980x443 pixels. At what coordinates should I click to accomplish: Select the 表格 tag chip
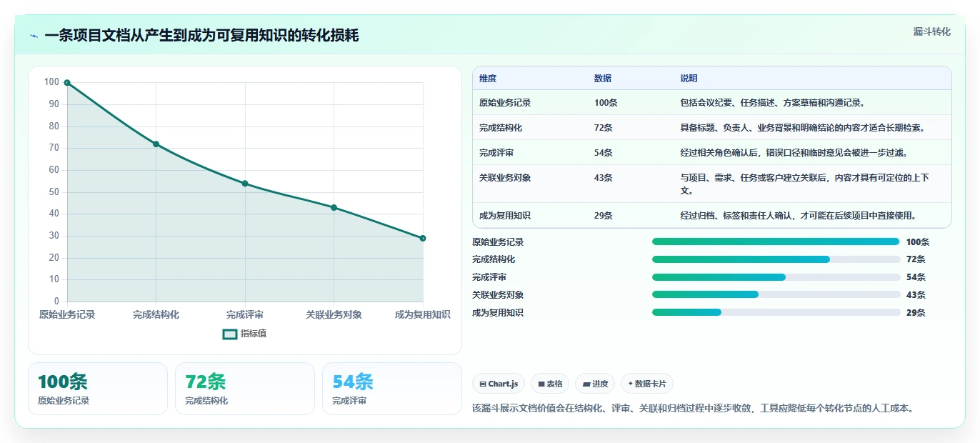550,384
